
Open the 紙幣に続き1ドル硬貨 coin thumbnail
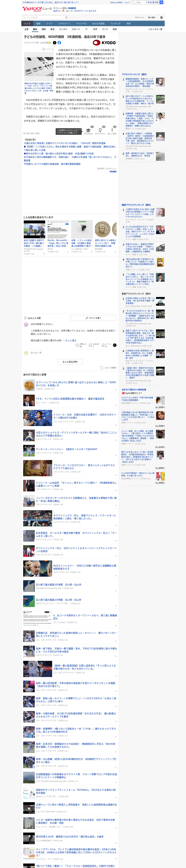coord(105,229)
